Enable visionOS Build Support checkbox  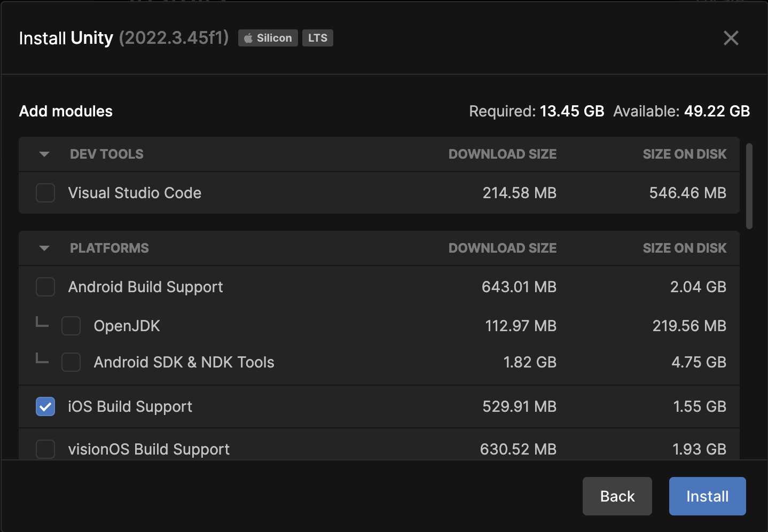(45, 449)
